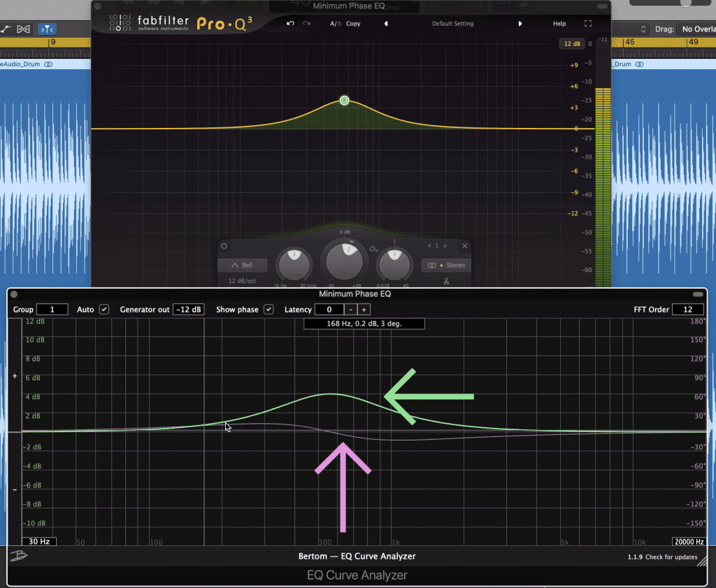Click the FFT Order value field

click(688, 310)
